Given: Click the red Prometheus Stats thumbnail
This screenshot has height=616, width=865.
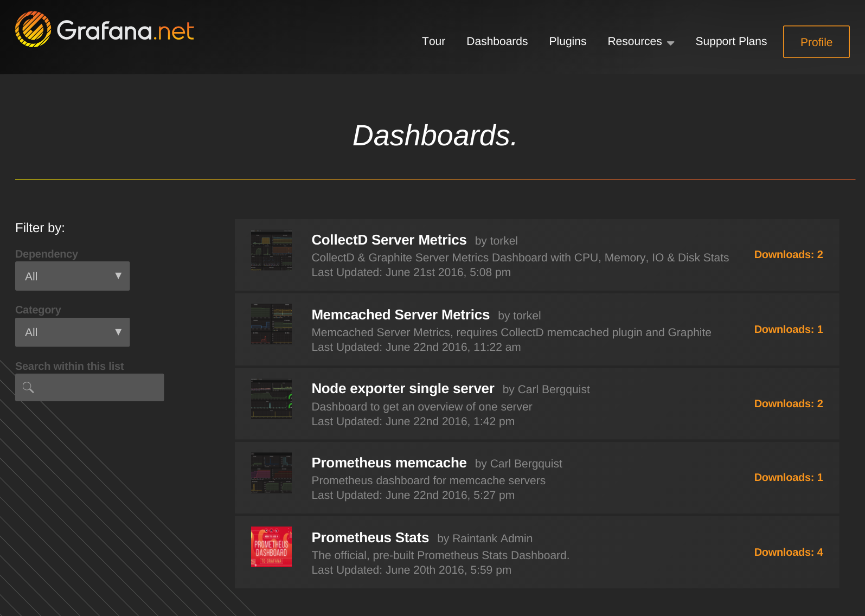Looking at the screenshot, I should 271,547.
